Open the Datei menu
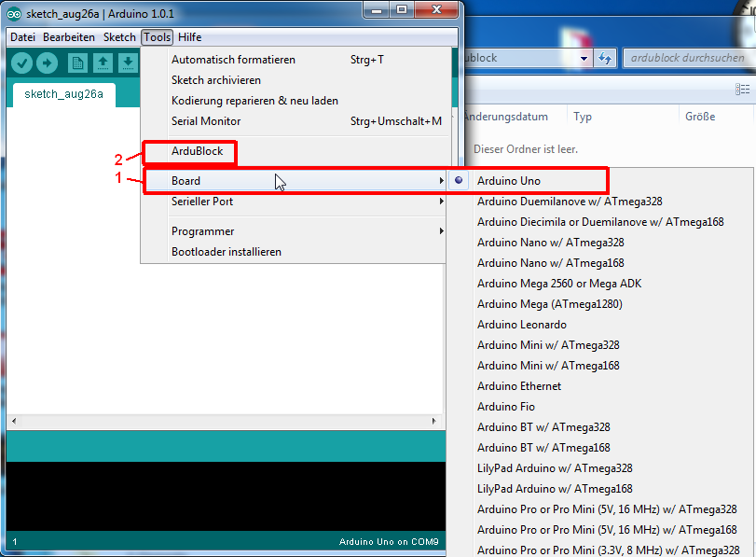 [x=22, y=37]
